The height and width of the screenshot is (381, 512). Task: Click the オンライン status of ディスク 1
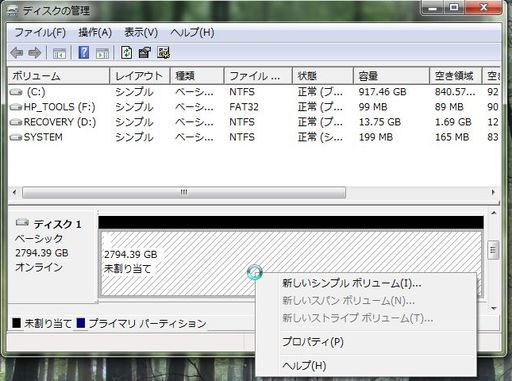[39, 267]
